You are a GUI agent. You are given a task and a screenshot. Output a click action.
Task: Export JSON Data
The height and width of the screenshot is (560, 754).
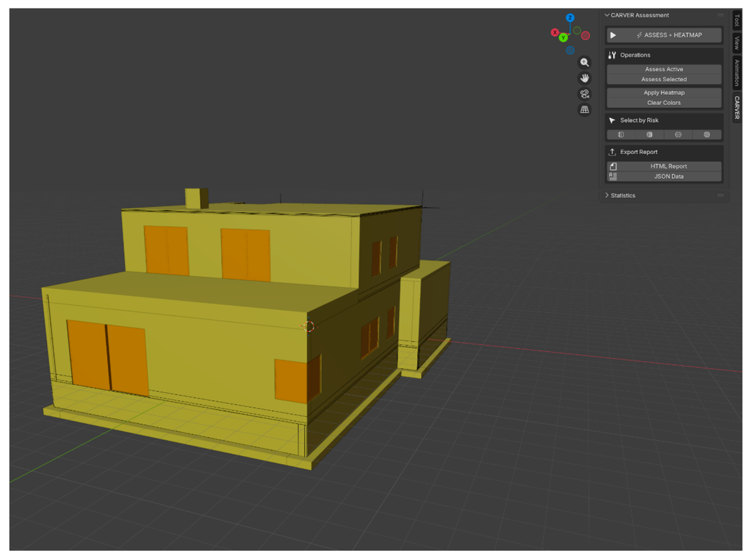tap(664, 177)
